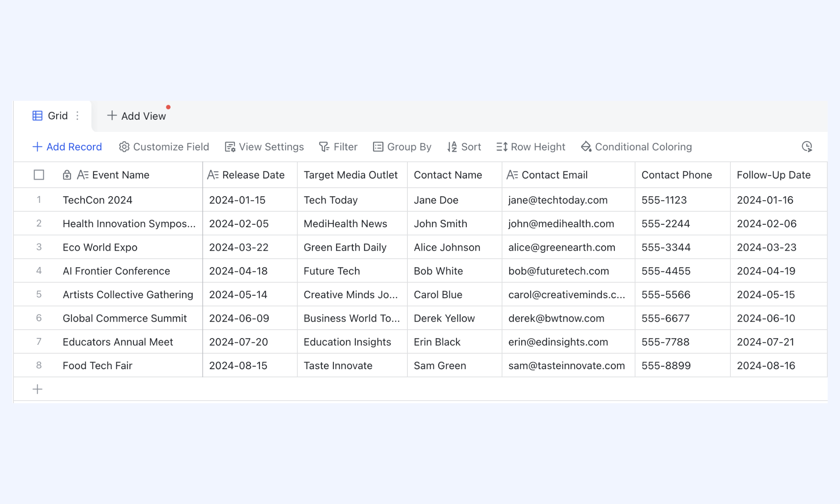This screenshot has height=504, width=840.
Task: Select the Green Earth Daily cell
Action: point(352,247)
